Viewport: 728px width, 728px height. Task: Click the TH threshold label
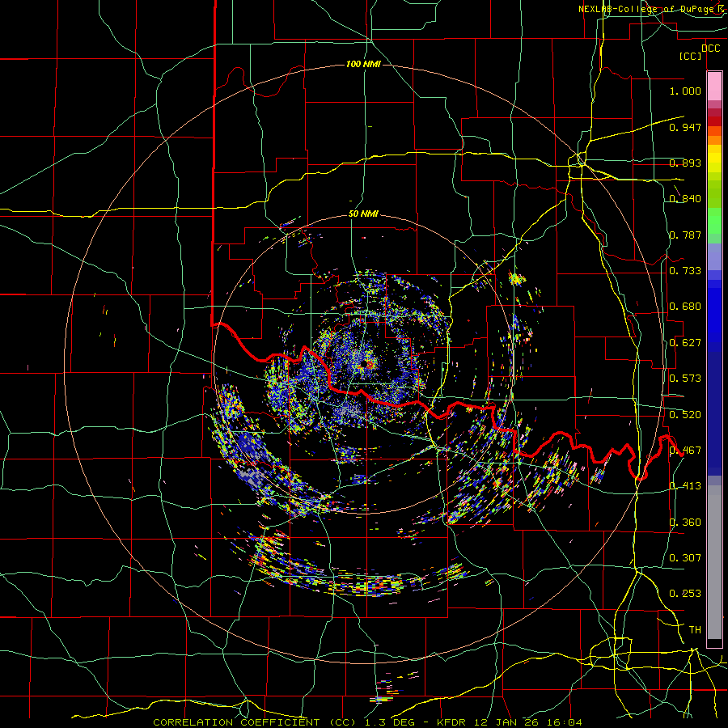[695, 630]
